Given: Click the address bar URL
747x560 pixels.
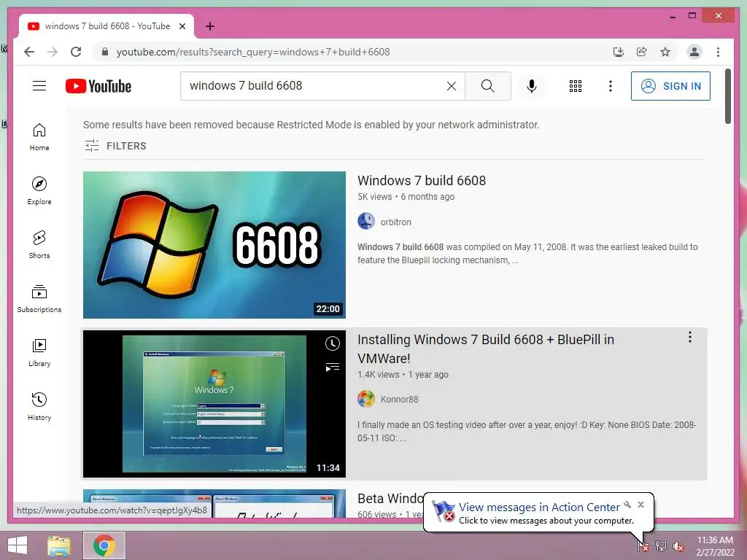Looking at the screenshot, I should coord(253,52).
